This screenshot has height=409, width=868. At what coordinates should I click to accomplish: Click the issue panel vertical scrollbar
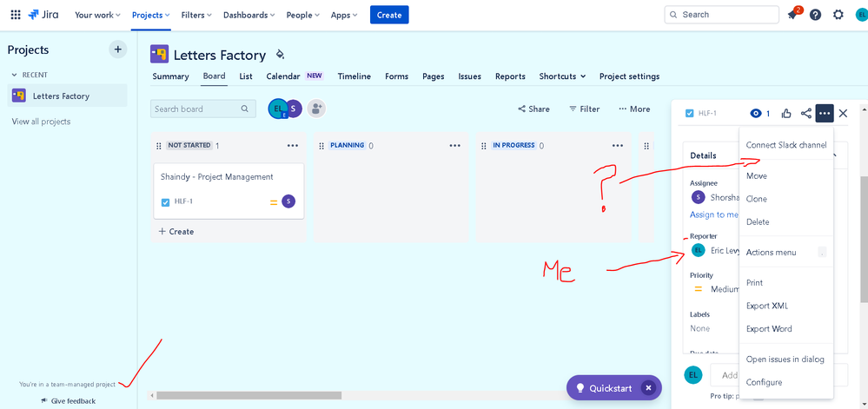point(865,240)
